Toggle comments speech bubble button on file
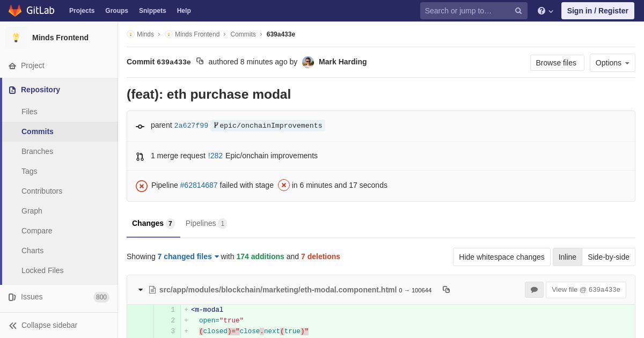This screenshot has height=338, width=644. [x=534, y=290]
